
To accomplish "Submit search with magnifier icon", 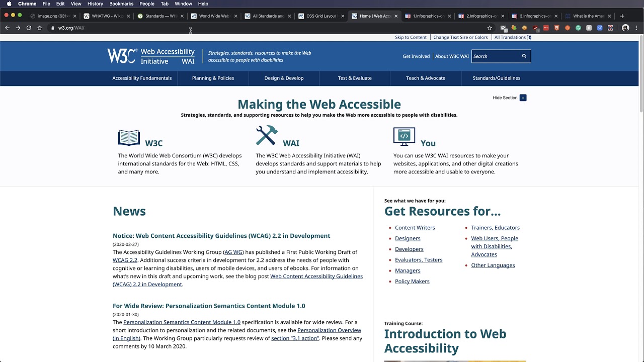I will [524, 56].
